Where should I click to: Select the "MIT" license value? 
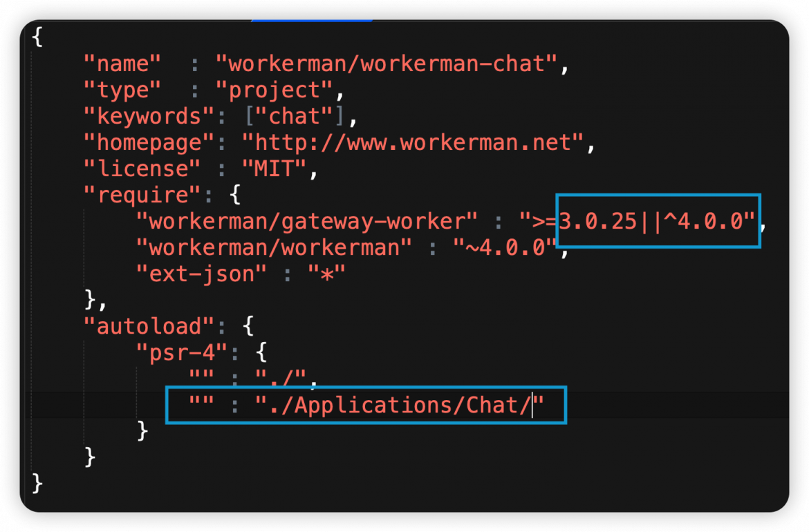pyautogui.click(x=275, y=169)
